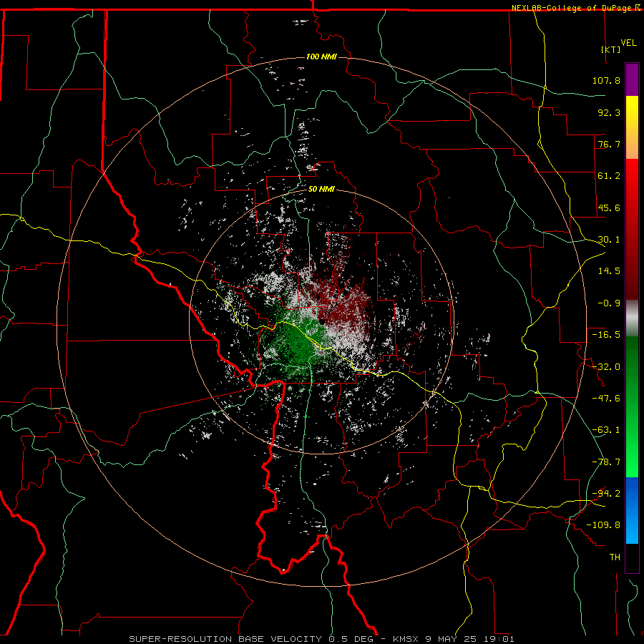The image size is (644, 644).
Task: Click the -0.9 value on the scale
Action: point(609,303)
